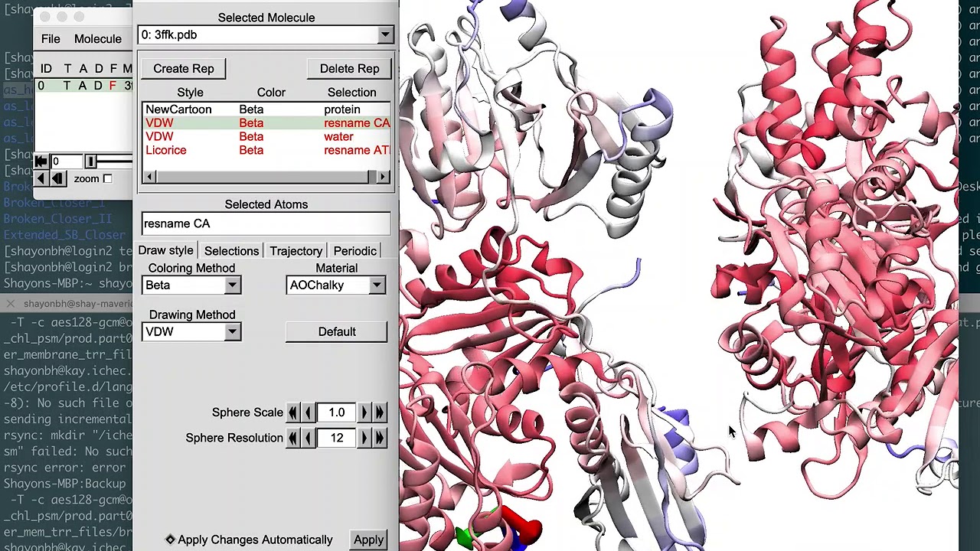Click the Sphere Resolution value field
This screenshot has height=551, width=980.
[337, 438]
